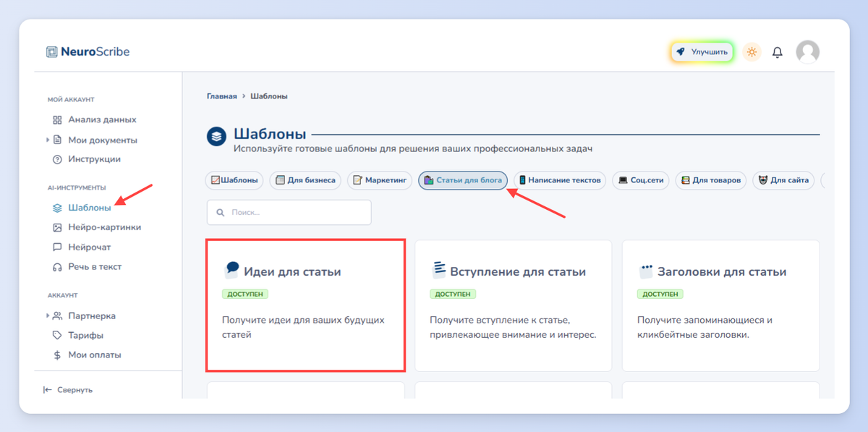Click the magnifier icon in search field
Screen dimensions: 868x432
(221, 213)
